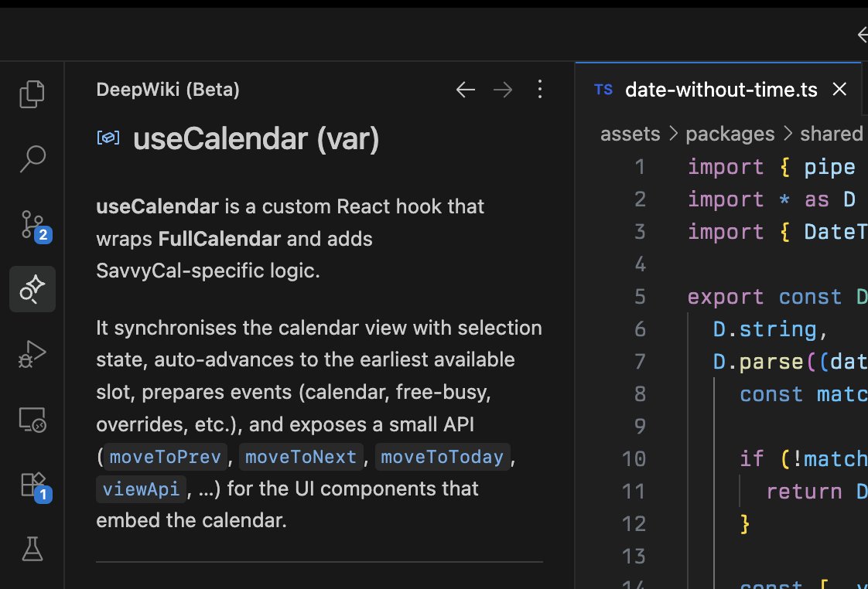The image size is (868, 589).
Task: Click the closing brace on line 12
Action: pyautogui.click(x=745, y=524)
